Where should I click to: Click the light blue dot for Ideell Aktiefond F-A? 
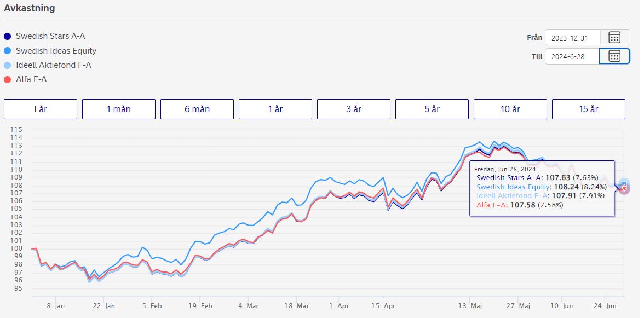coord(8,65)
